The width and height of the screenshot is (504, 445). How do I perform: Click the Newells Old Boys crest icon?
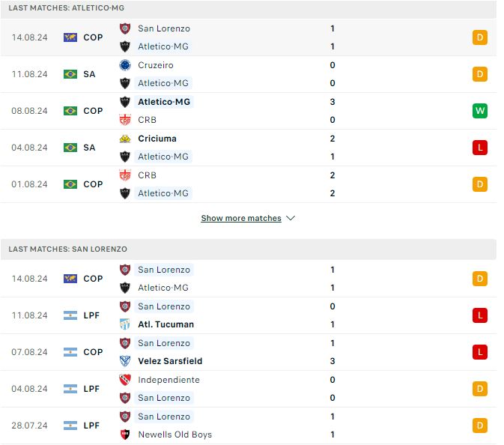click(x=125, y=435)
